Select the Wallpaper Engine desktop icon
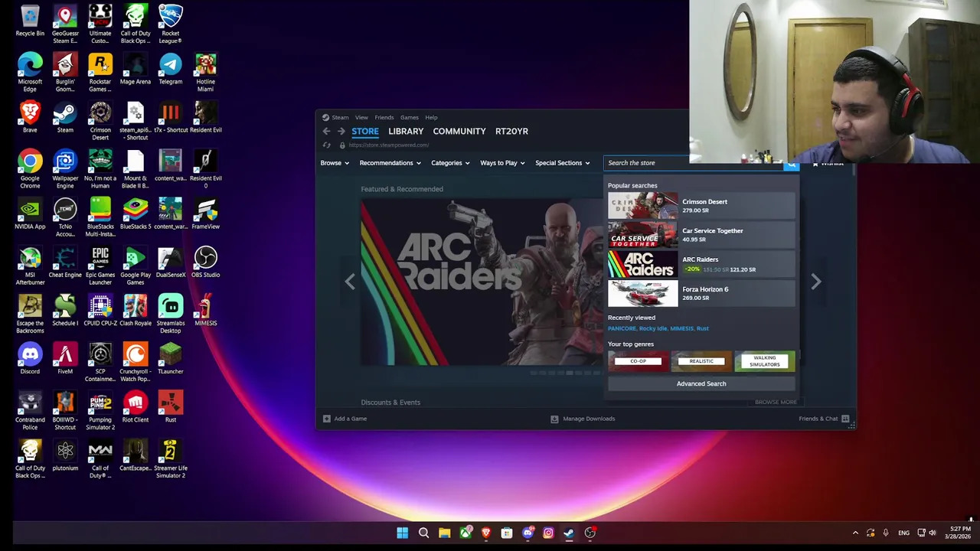Image resolution: width=980 pixels, height=551 pixels. pos(65,168)
